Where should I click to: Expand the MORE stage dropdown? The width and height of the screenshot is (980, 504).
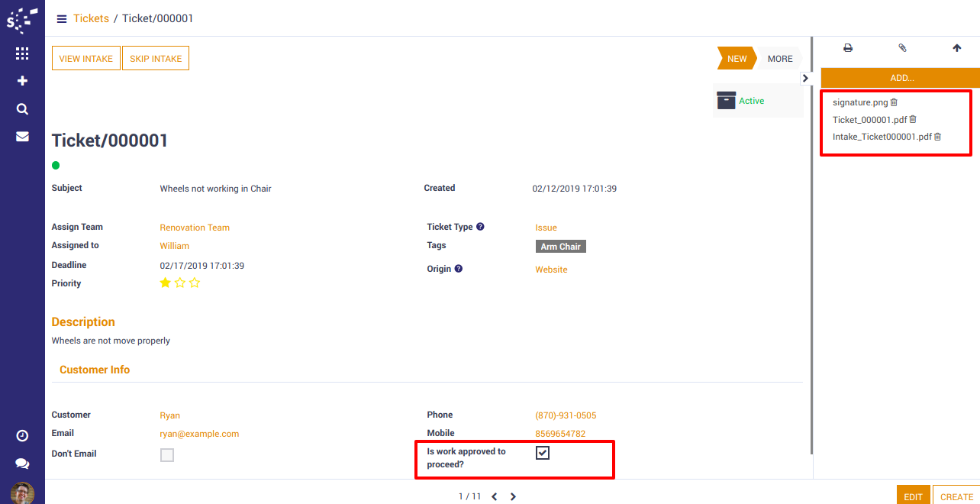click(x=780, y=59)
